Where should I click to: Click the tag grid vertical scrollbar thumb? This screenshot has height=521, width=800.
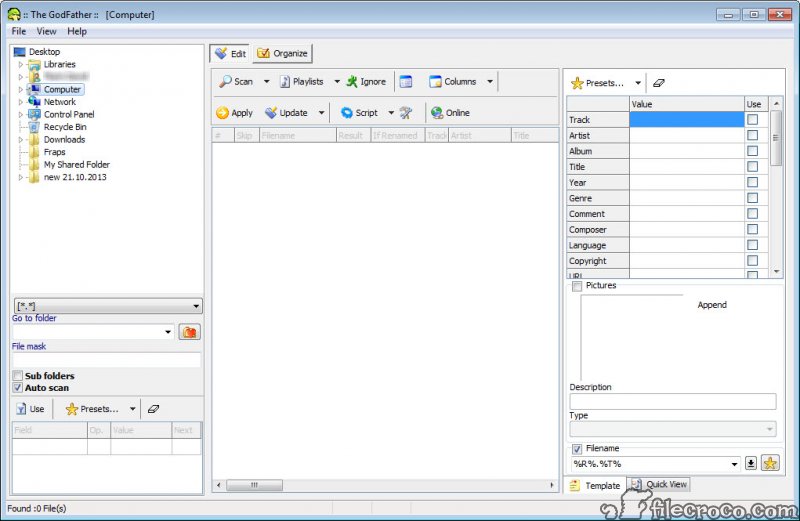point(776,138)
